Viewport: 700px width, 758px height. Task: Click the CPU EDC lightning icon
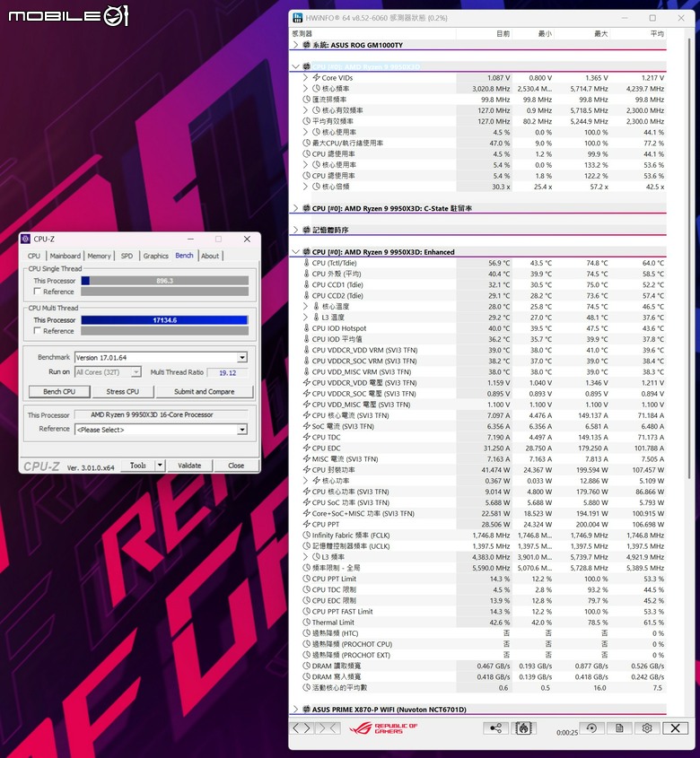tap(306, 448)
